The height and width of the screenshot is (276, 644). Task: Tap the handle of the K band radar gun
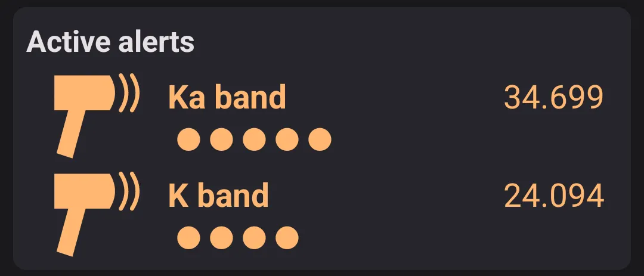pos(70,232)
